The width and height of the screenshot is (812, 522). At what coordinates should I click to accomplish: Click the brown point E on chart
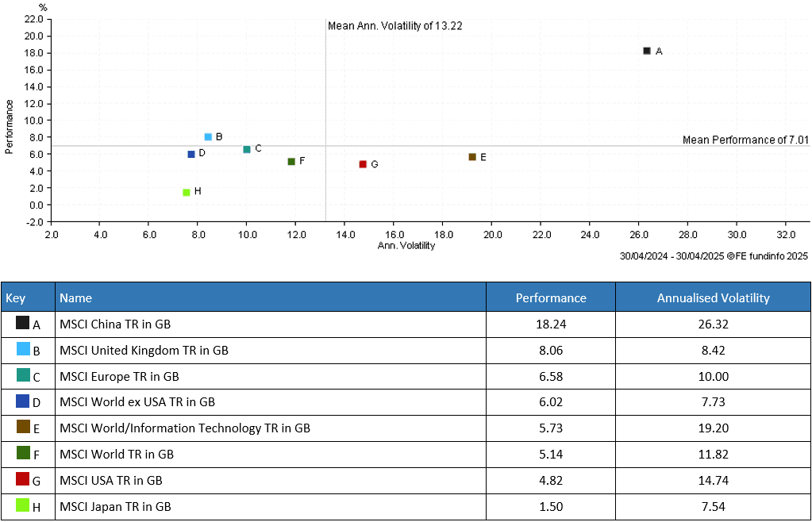(472, 157)
